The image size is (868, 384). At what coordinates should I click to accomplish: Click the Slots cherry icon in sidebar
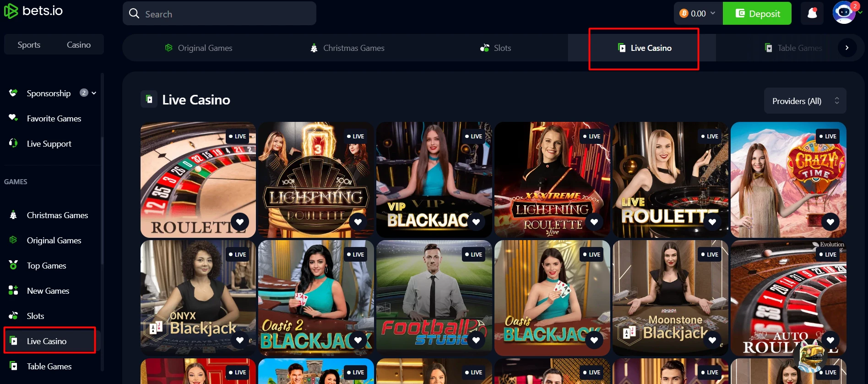(13, 316)
